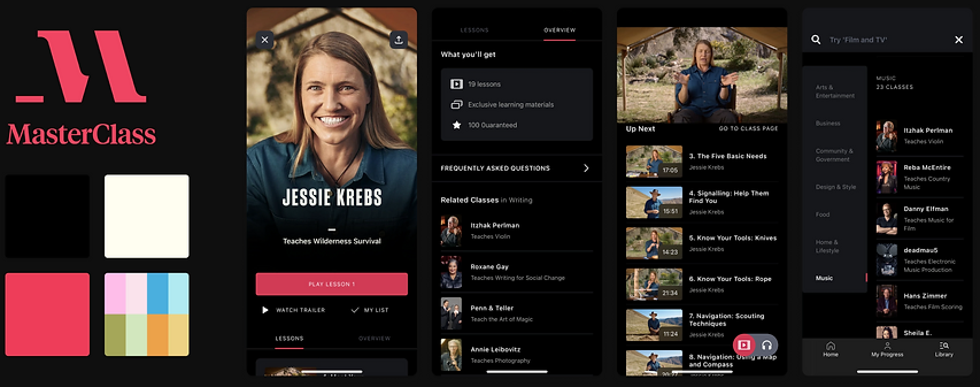Click the Exclusive learning materials icon
This screenshot has width=980, height=387.
457,105
